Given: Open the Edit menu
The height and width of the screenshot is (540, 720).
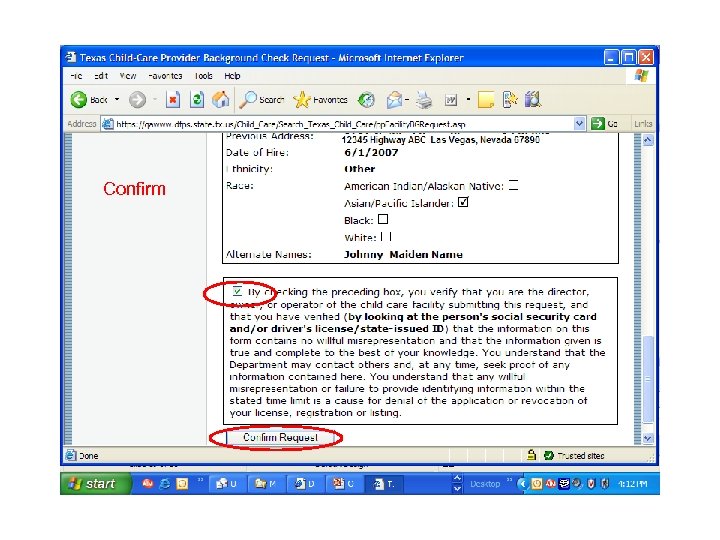Looking at the screenshot, I should tap(101, 76).
